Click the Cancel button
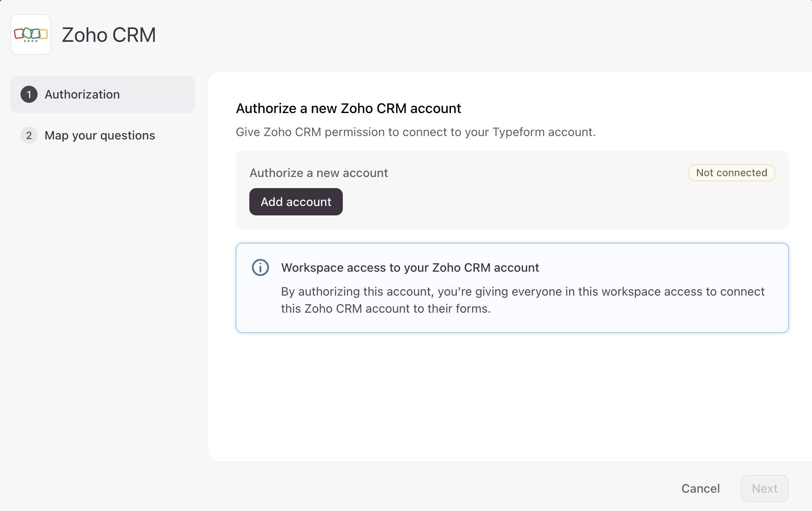812x511 pixels. (701, 488)
